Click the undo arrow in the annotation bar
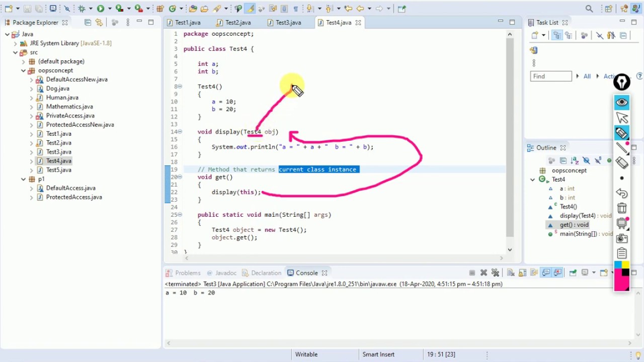 point(622,193)
